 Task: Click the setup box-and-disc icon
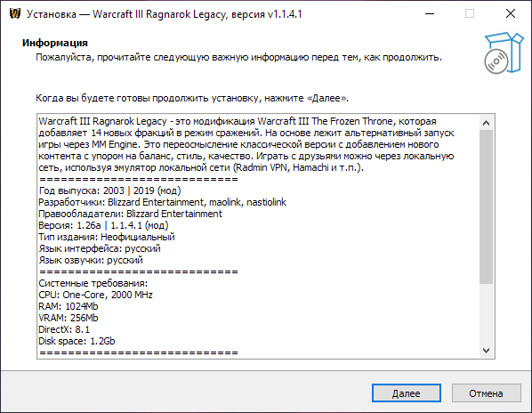click(504, 53)
